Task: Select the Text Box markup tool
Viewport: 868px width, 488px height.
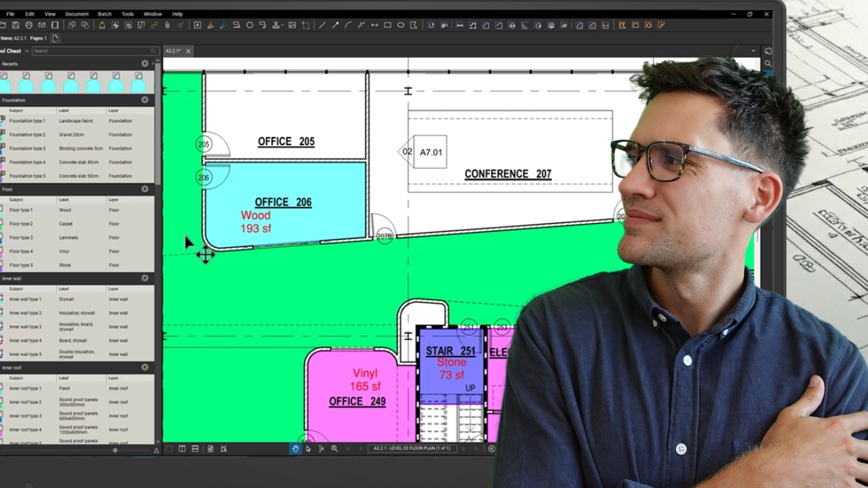Action: coord(197,25)
